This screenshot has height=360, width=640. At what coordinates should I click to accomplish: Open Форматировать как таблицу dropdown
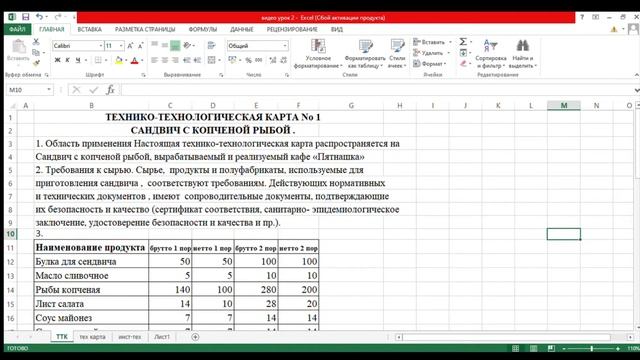point(365,54)
